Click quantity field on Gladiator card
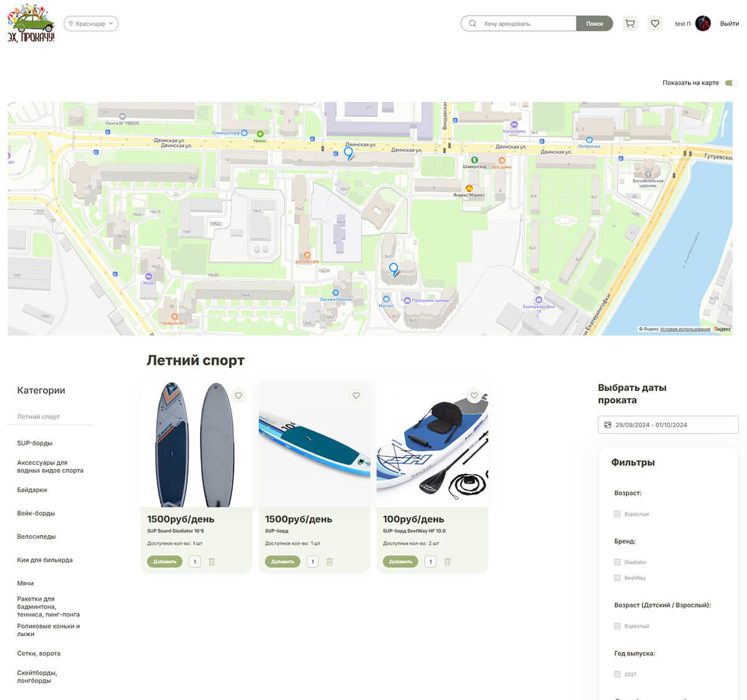747x700 pixels. tap(195, 562)
